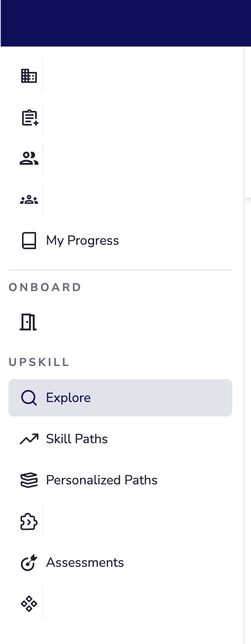
Task: Click the ONBOARD section header
Action: click(x=45, y=287)
